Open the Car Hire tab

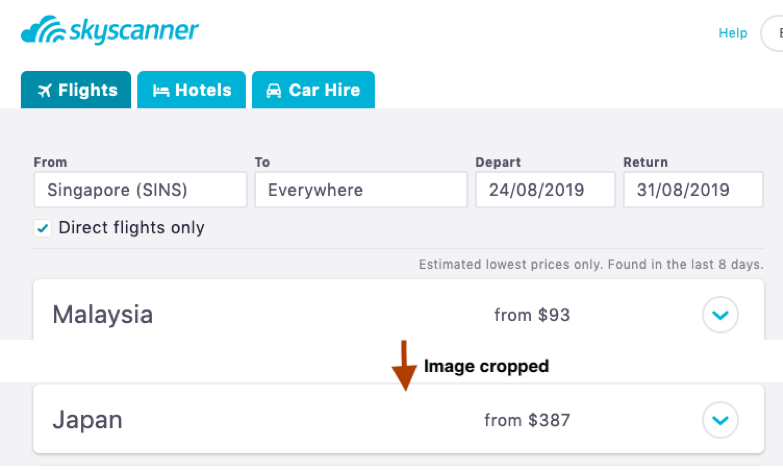(x=324, y=90)
